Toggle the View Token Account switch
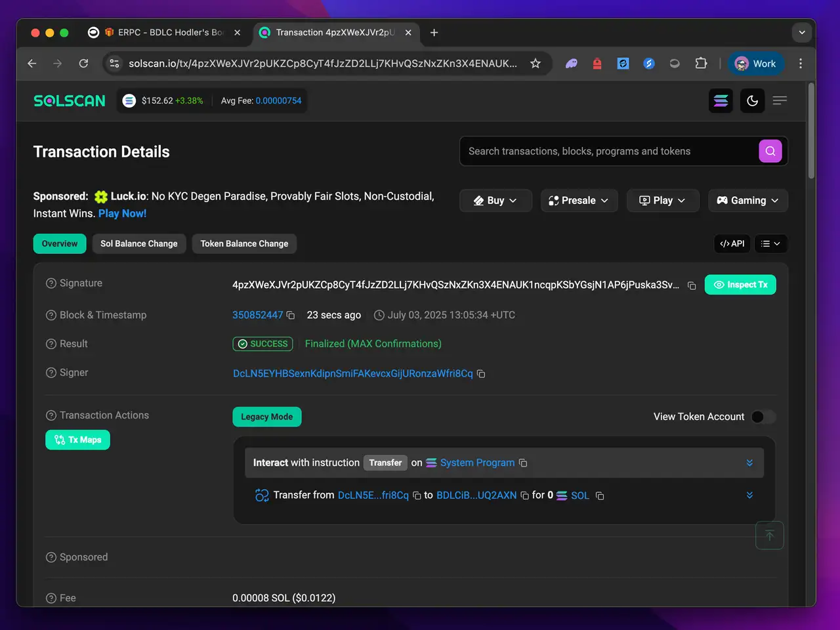 763,417
